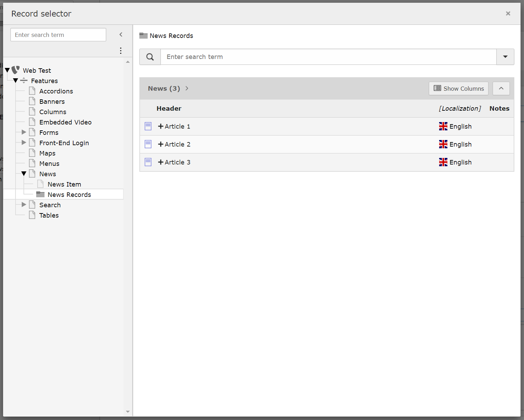
Task: Click the Header column title
Action: (x=169, y=109)
